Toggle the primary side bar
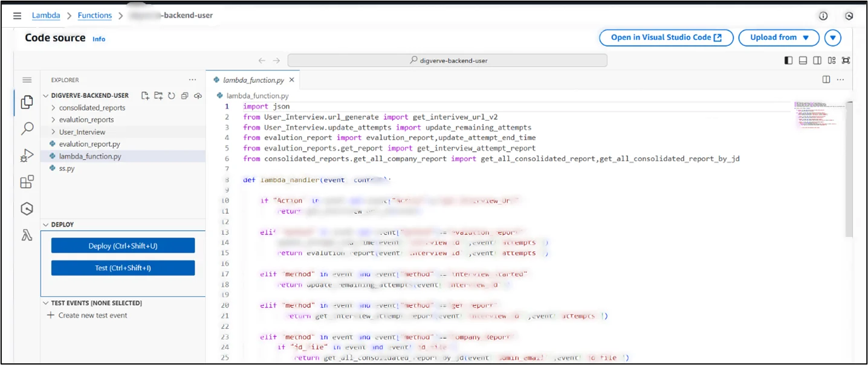 point(788,60)
